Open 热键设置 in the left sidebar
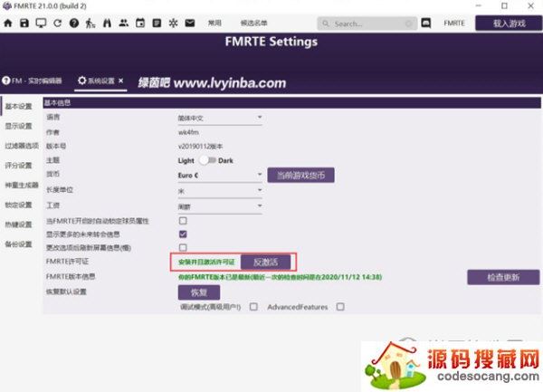543x392 pixels. [x=18, y=225]
